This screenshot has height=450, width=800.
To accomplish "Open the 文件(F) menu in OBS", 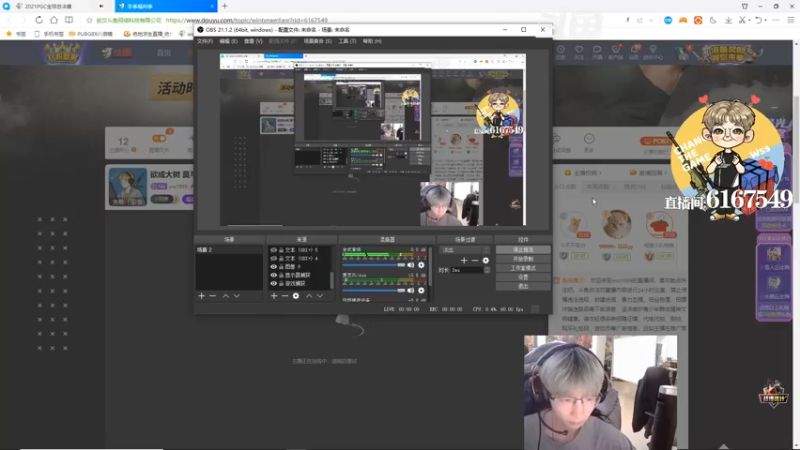I will tap(205, 41).
